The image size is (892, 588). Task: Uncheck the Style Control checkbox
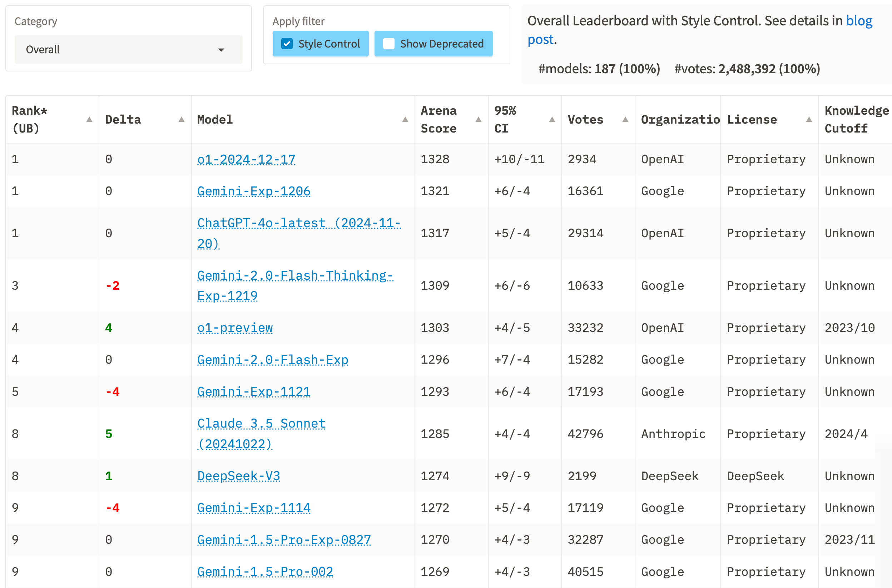[x=287, y=44]
